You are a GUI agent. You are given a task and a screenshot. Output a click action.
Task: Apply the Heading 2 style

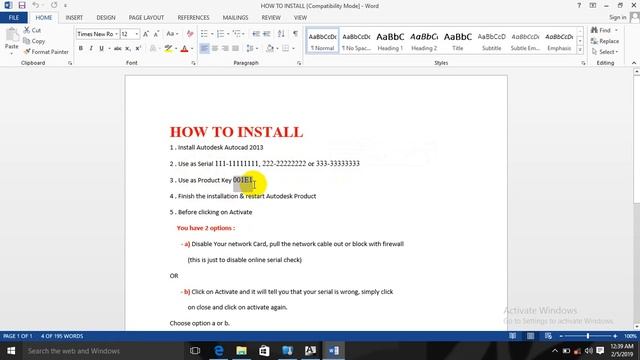coord(424,41)
